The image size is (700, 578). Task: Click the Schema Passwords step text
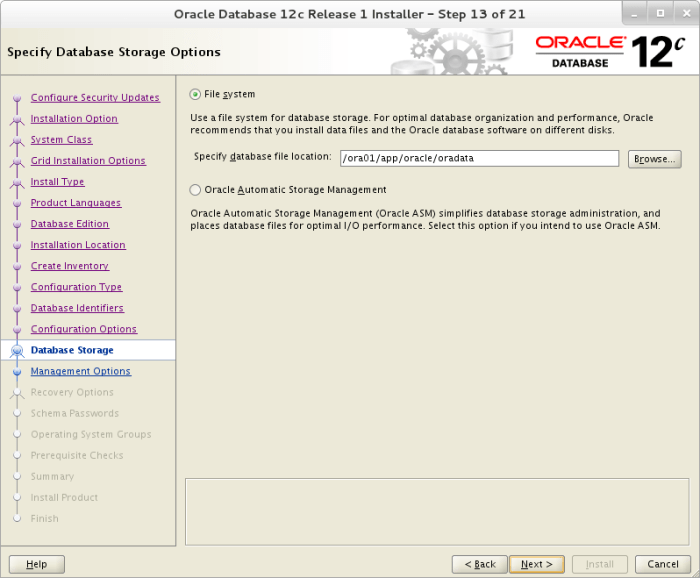75,413
